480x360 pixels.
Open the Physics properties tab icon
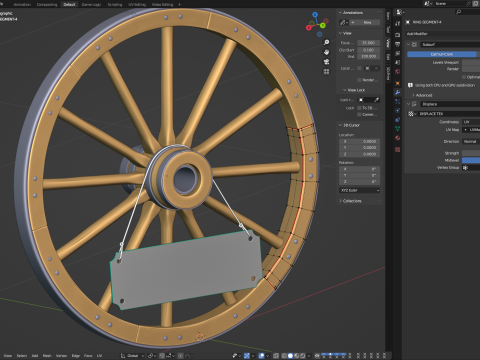coord(397,110)
